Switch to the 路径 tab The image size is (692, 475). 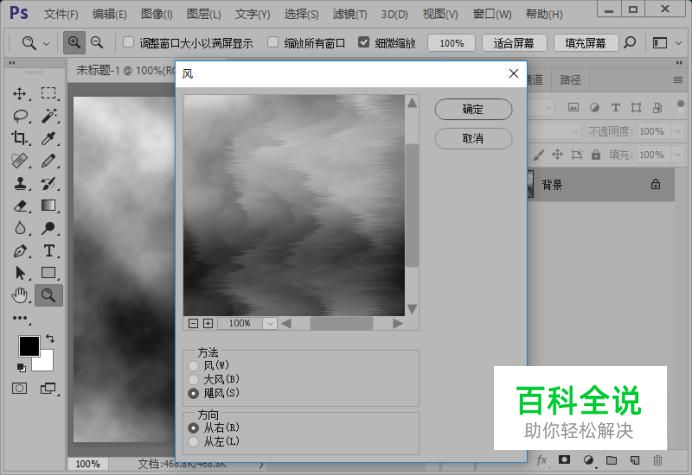click(x=570, y=80)
